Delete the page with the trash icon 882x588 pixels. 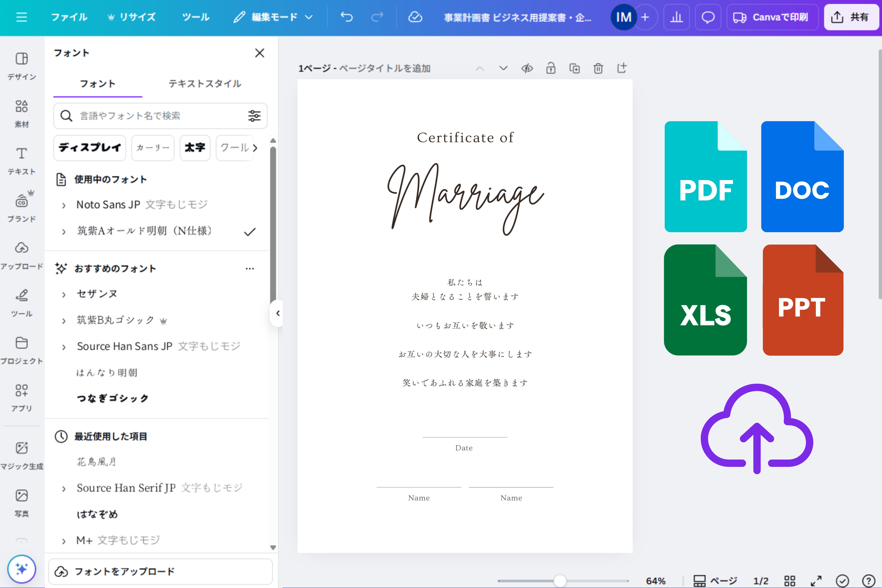tap(598, 68)
